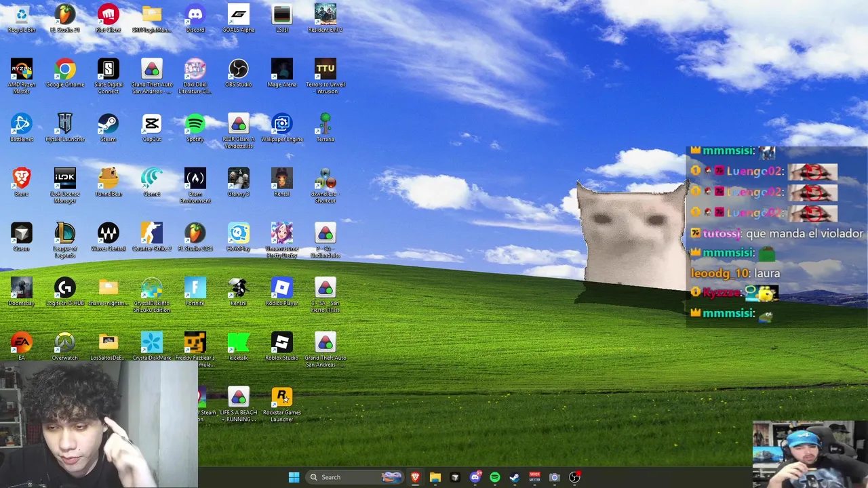Select the Exam Environment shortcut
The image size is (868, 488).
click(x=195, y=186)
